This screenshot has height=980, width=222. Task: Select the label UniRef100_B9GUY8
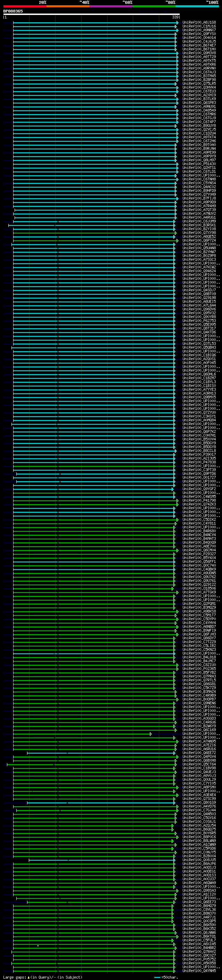[199, 125]
